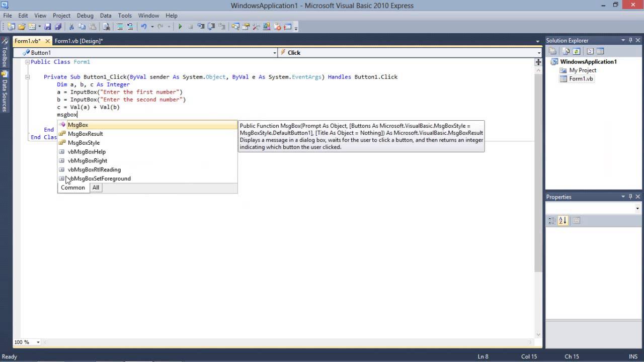The width and height of the screenshot is (644, 362).
Task: Click the editor vertical scrollbar down arrow
Action: [538, 334]
